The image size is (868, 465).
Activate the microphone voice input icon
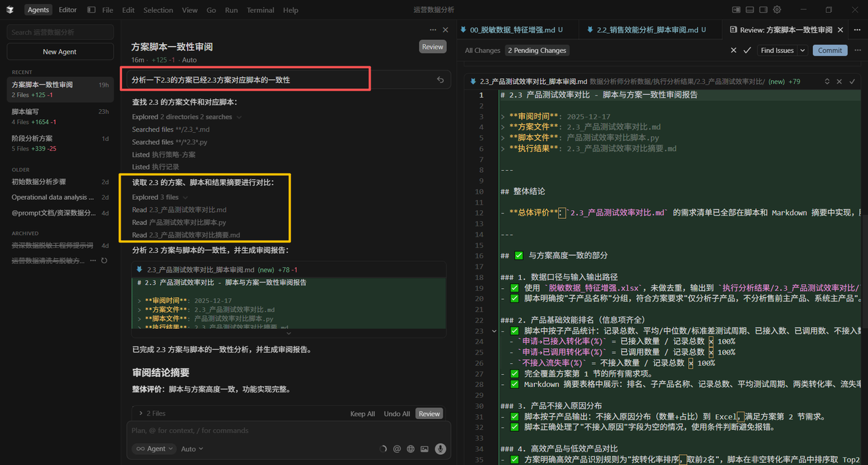point(440,448)
